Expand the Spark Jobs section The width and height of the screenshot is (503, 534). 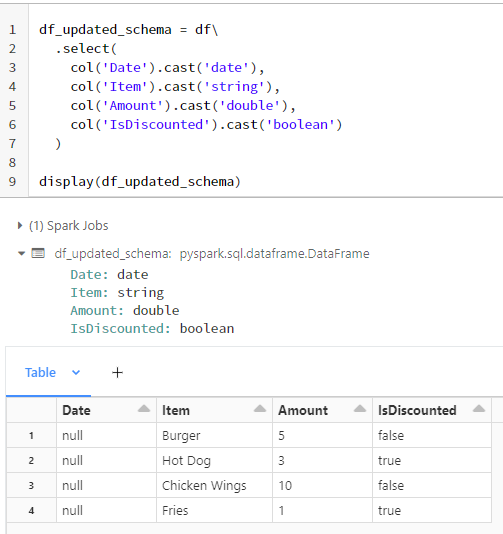20,225
